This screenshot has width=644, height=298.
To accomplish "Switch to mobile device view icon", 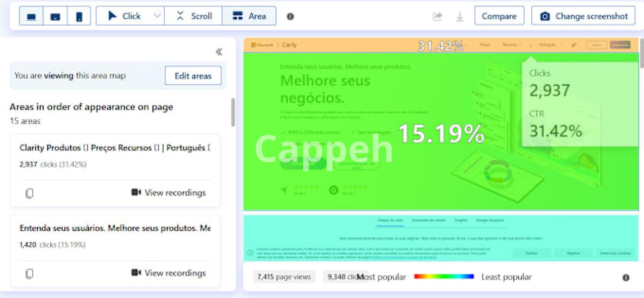I will tap(79, 16).
